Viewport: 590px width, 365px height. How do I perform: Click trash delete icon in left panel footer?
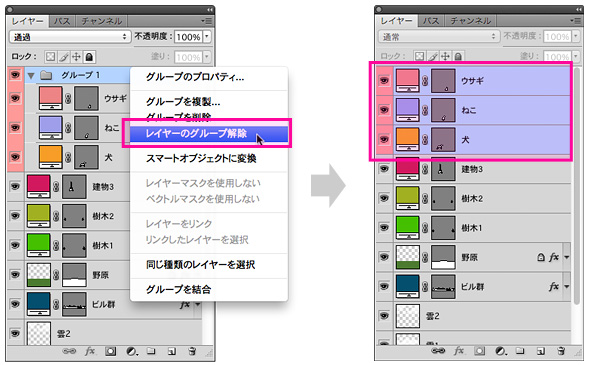click(192, 351)
